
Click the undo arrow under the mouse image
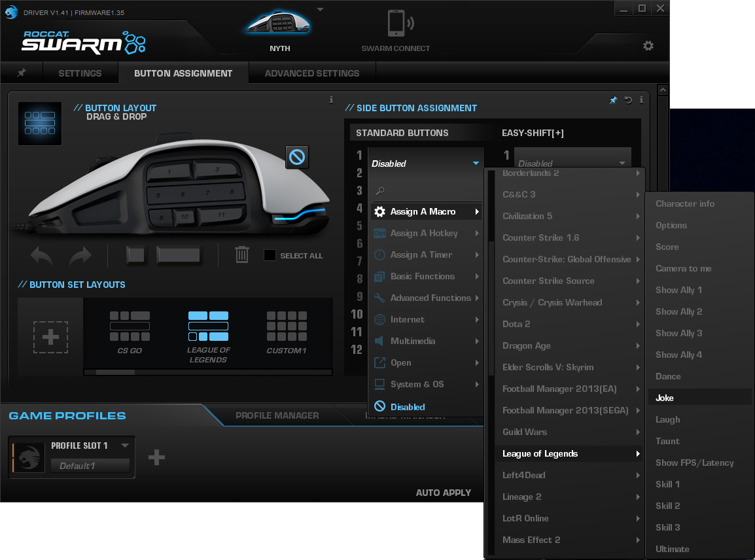42,255
